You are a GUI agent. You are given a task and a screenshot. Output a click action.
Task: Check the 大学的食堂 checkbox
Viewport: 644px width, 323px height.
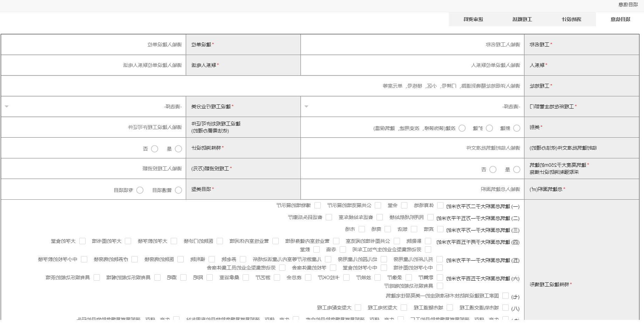[x=82, y=241]
